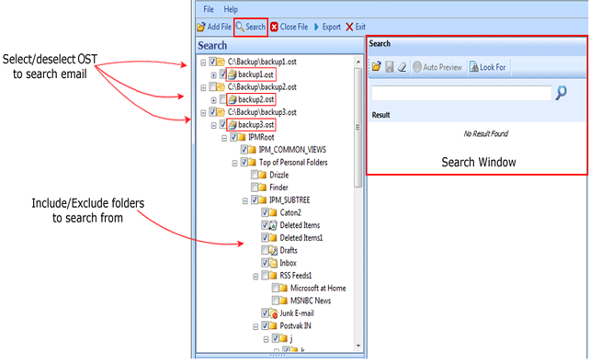The height and width of the screenshot is (364, 590).
Task: Click the tree vertical scrollbar thumb
Action: point(358,127)
